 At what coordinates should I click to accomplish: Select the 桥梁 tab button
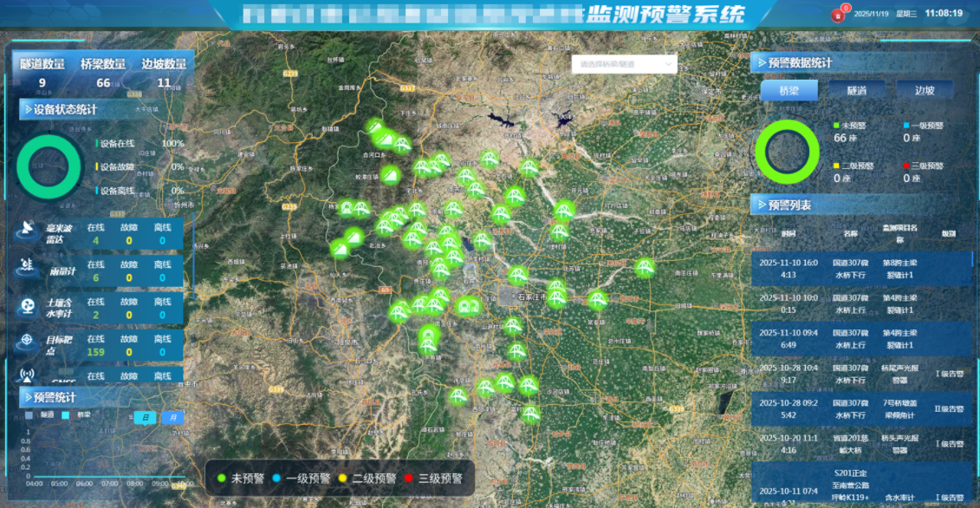pyautogui.click(x=789, y=90)
